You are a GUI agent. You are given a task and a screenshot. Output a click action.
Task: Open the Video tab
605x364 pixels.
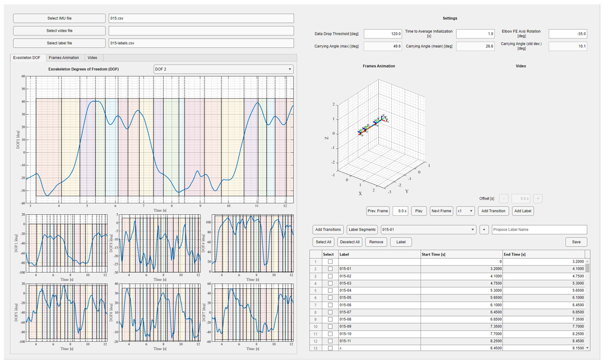[92, 58]
